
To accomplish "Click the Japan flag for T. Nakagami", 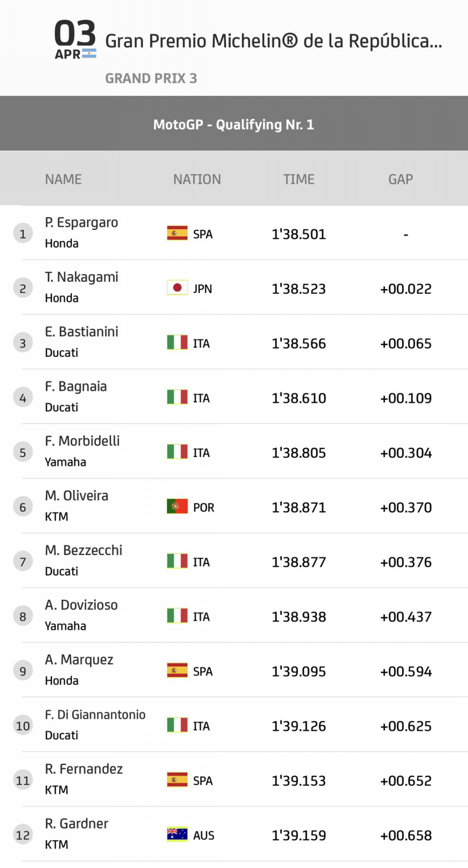I will [x=177, y=288].
